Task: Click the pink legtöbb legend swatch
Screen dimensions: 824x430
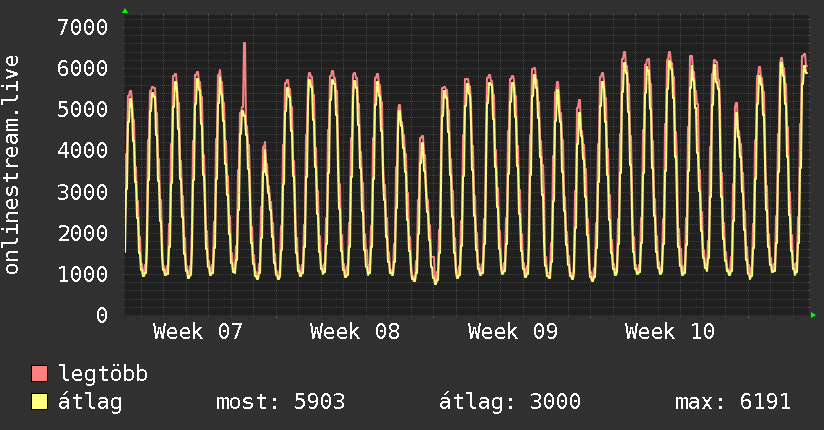Action: pos(39,374)
